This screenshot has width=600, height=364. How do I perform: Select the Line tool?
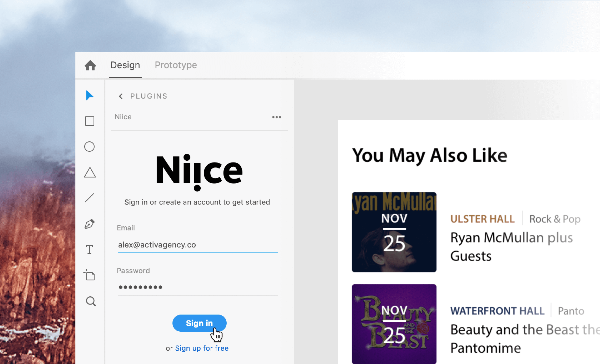89,198
